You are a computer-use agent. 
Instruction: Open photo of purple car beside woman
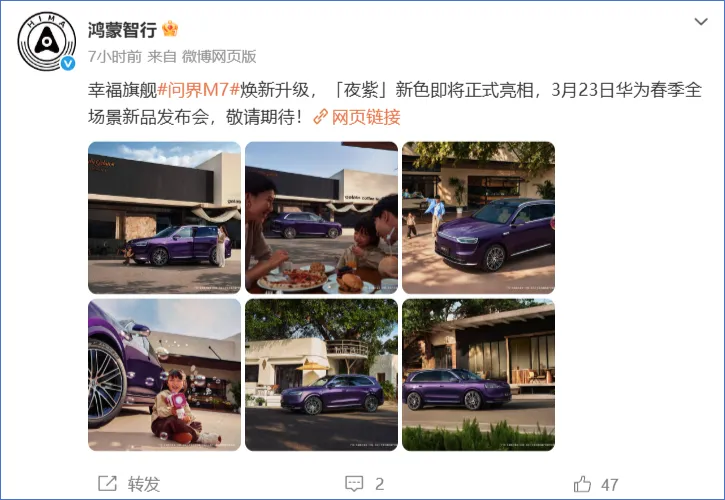pyautogui.click(x=164, y=217)
